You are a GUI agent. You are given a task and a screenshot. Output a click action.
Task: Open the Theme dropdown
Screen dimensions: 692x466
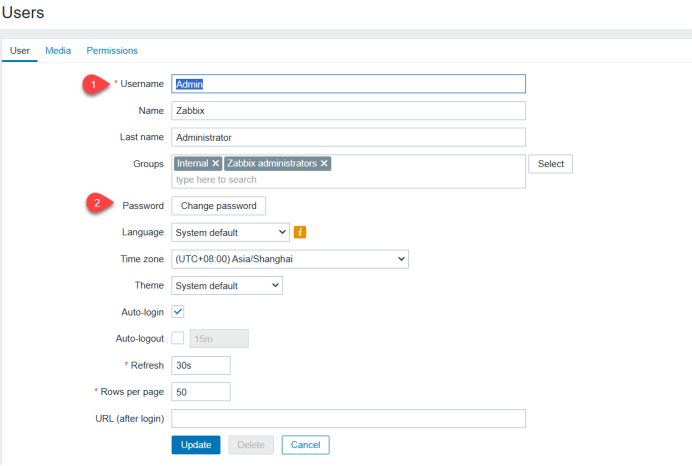(x=227, y=285)
